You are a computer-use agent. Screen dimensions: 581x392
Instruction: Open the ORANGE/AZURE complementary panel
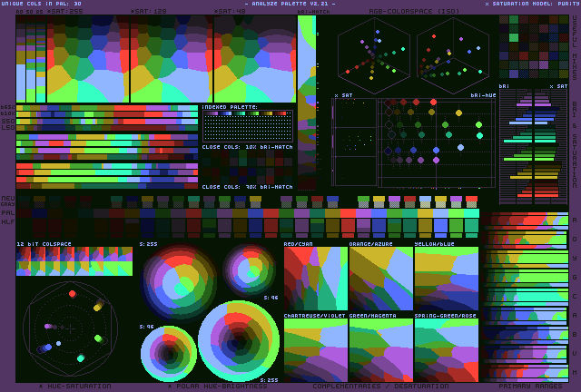[x=381, y=279]
